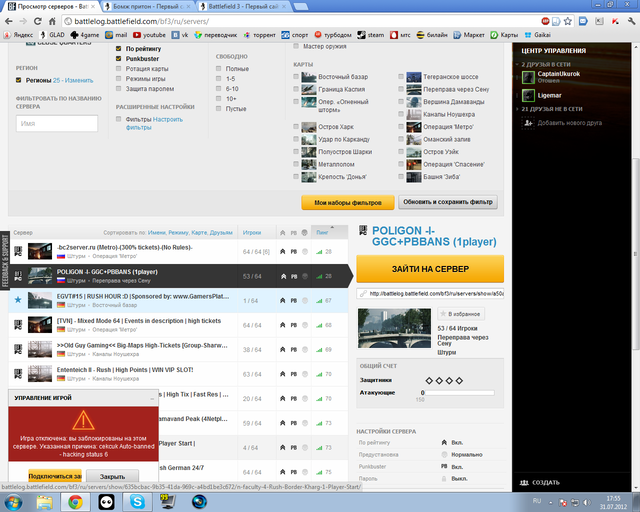Open Ligemar friend avatar
The width and height of the screenshot is (640, 512).
pyautogui.click(x=528, y=96)
